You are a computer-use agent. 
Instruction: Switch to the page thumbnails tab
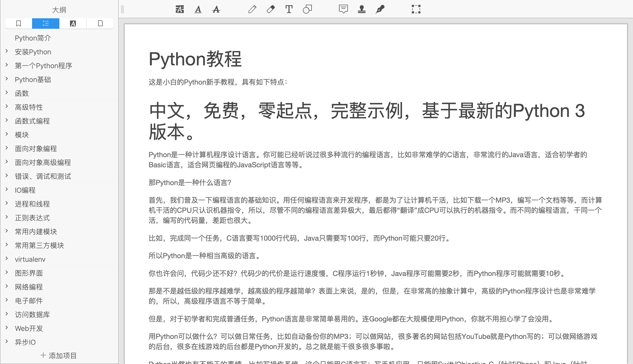[100, 23]
